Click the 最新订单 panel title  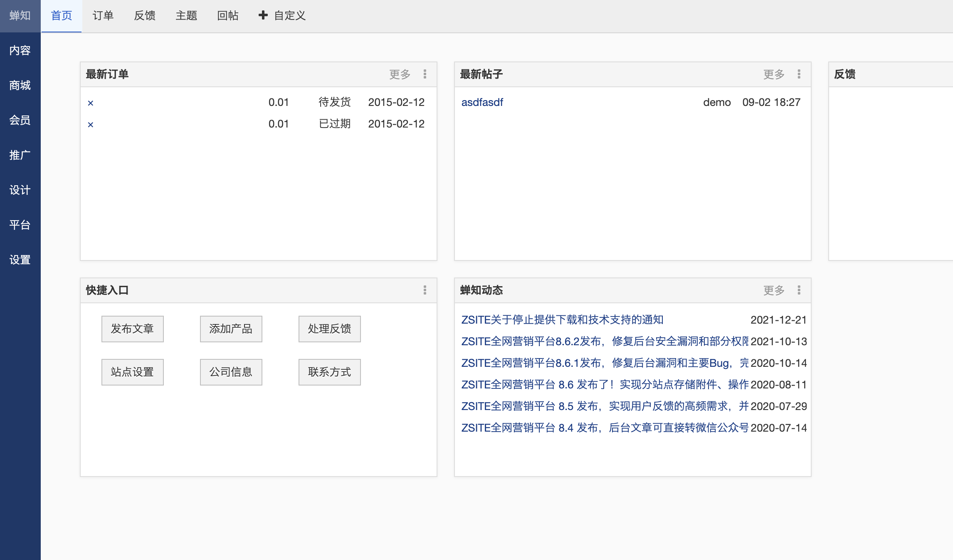(x=107, y=74)
